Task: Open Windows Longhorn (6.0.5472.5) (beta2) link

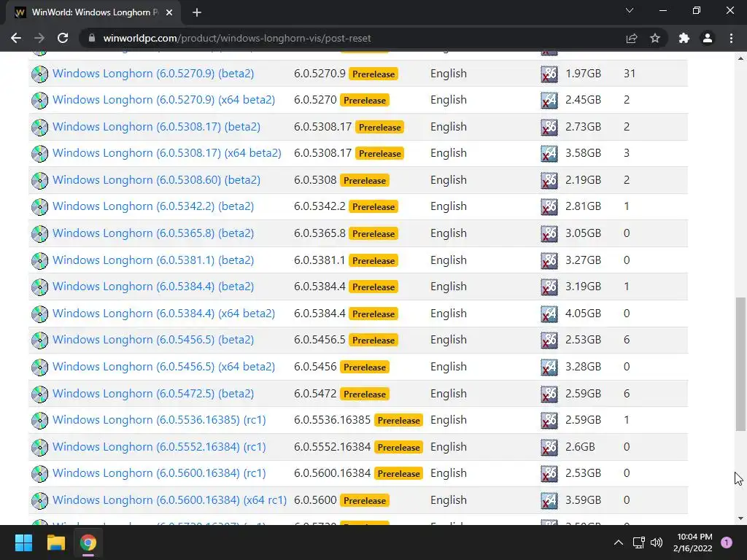Action: [153, 393]
